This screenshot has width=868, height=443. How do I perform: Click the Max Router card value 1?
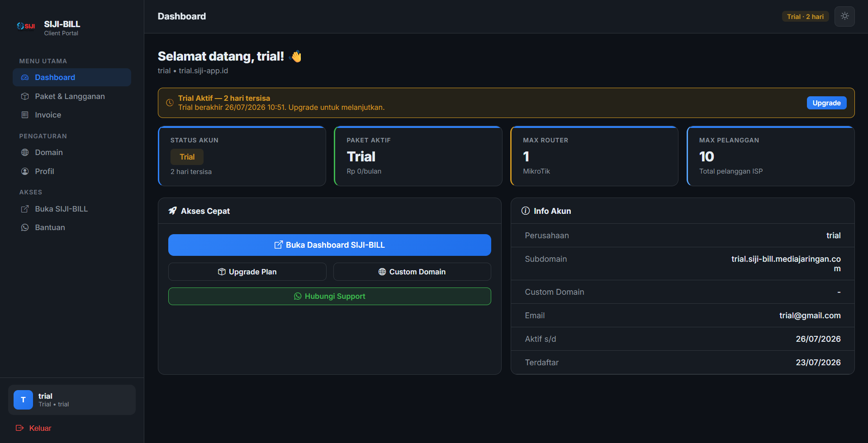(x=526, y=156)
